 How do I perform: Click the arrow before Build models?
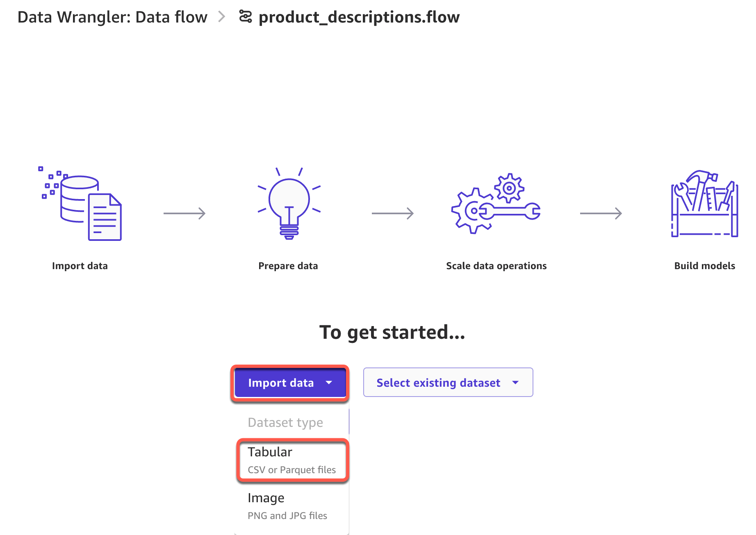[x=601, y=213]
